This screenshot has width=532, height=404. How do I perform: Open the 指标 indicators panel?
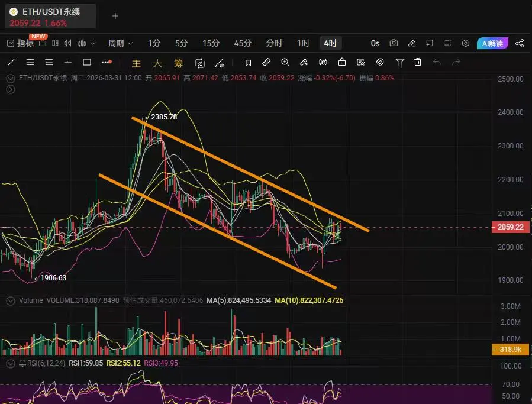(20, 43)
